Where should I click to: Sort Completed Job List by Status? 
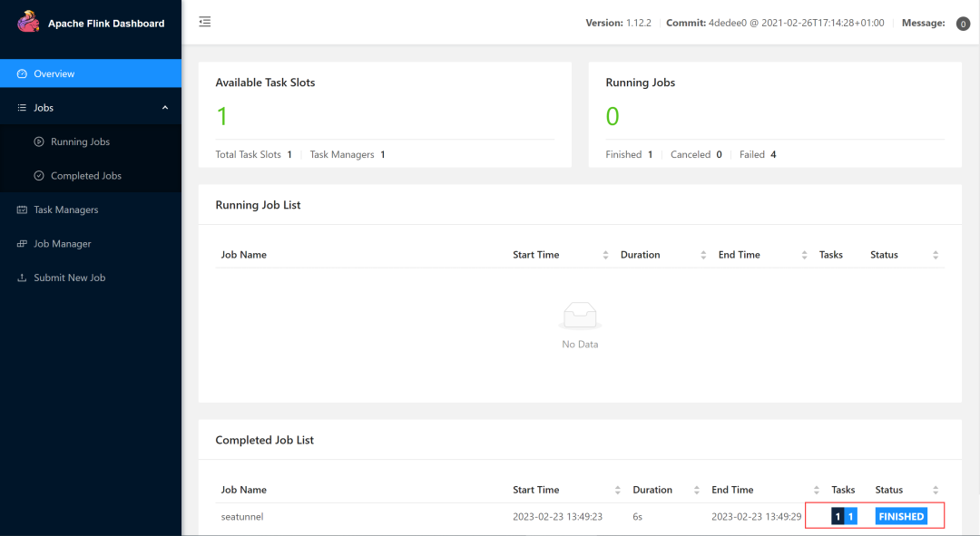936,490
